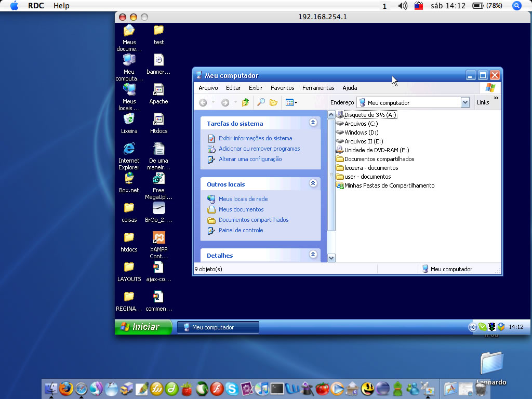Click Adicionar ou remover programas link
Screen dimensions: 532x399
pyautogui.click(x=259, y=149)
